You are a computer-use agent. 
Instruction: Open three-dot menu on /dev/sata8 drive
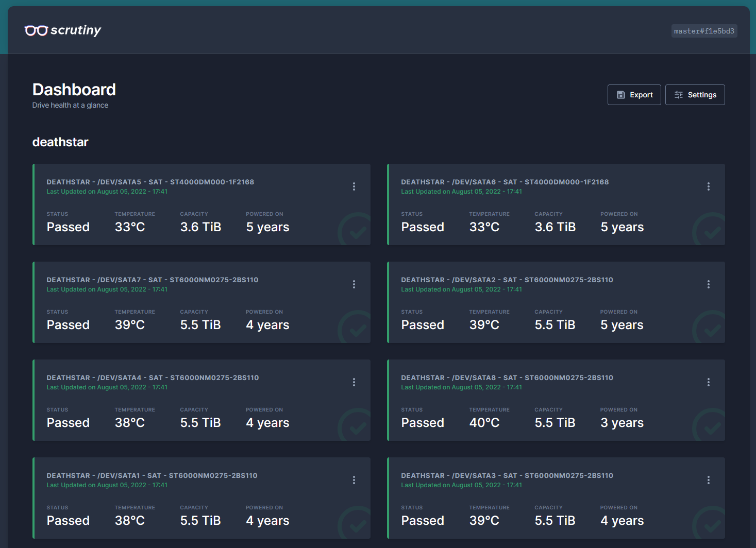tap(708, 382)
